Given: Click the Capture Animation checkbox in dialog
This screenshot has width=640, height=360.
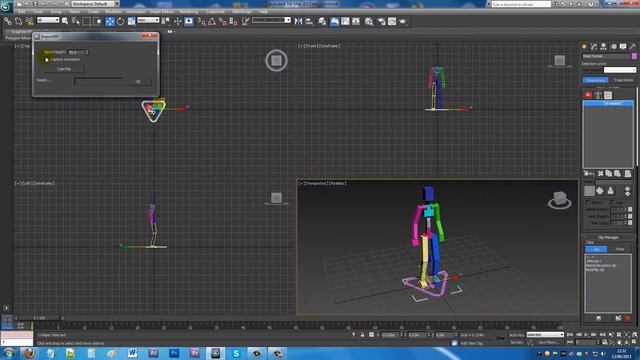Looking at the screenshot, I should 46,60.
